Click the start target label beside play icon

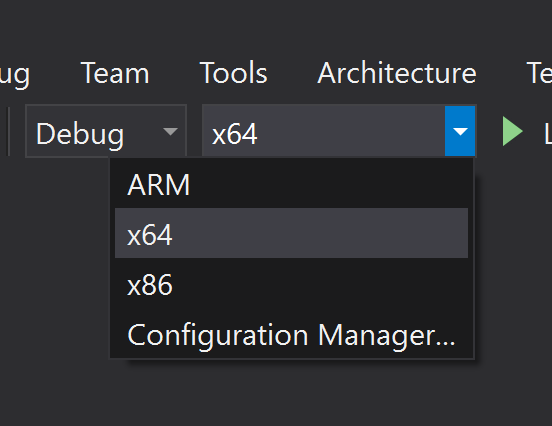click(x=548, y=133)
